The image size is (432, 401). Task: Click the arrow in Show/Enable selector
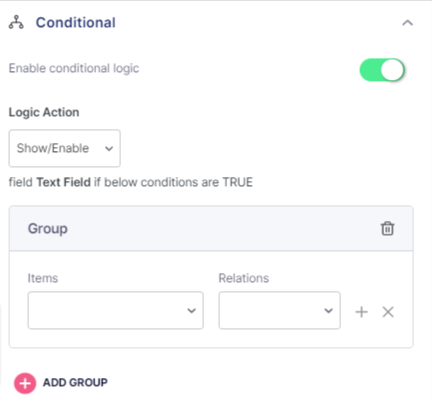pos(109,149)
